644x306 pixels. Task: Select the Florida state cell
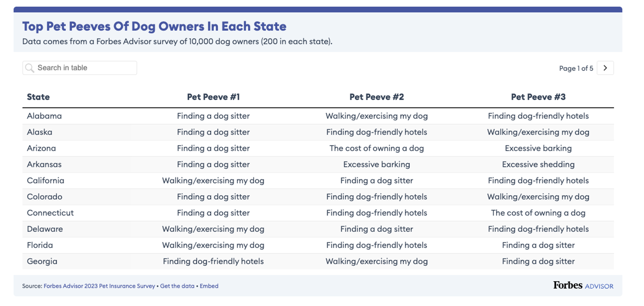40,245
